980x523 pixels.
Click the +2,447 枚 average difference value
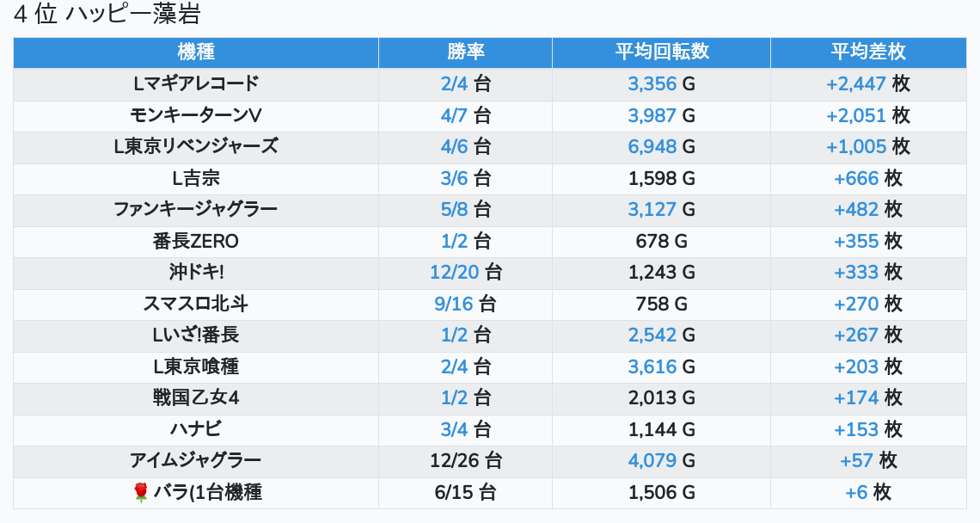(868, 84)
